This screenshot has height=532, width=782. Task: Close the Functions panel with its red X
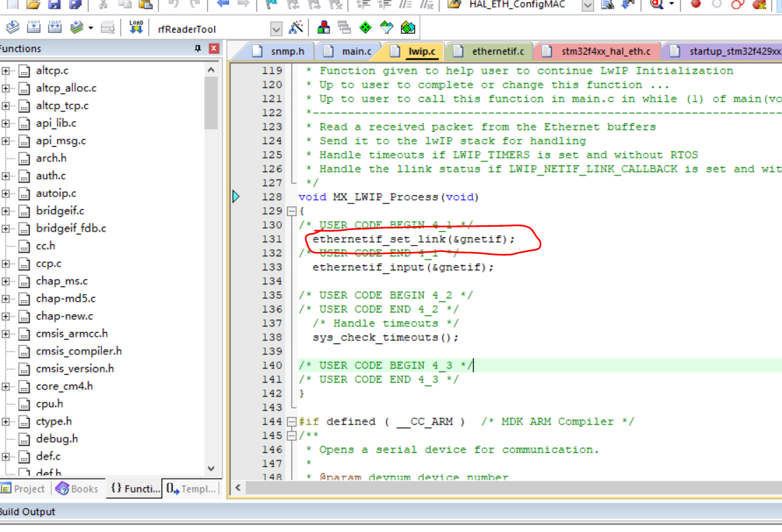pyautogui.click(x=214, y=48)
